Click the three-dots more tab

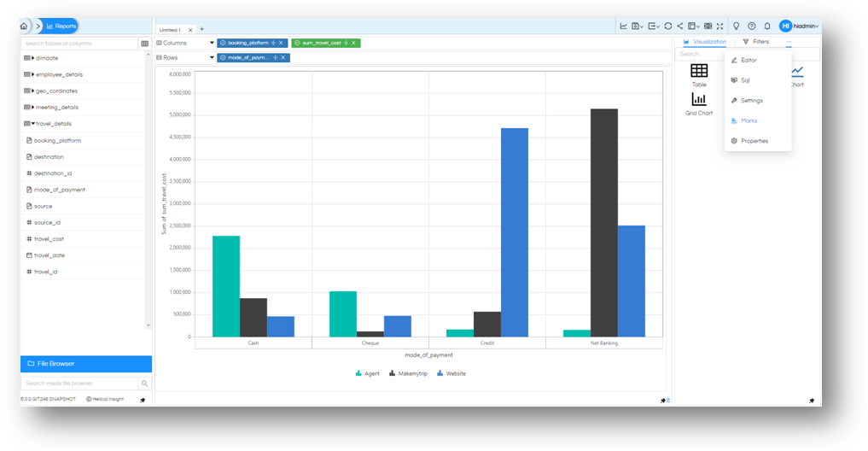(x=789, y=42)
